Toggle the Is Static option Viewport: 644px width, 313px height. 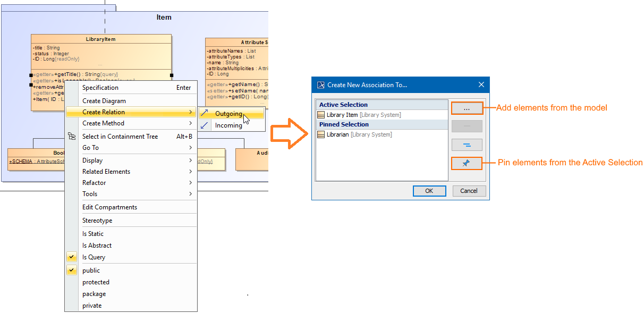coord(131,234)
